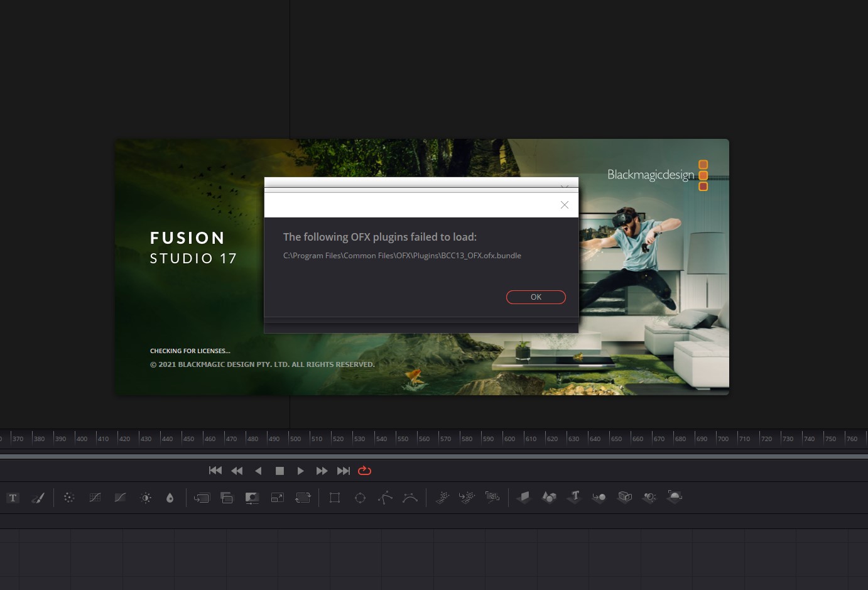The image size is (868, 590).
Task: Click frame 500 on the time ruler
Action: (296, 439)
